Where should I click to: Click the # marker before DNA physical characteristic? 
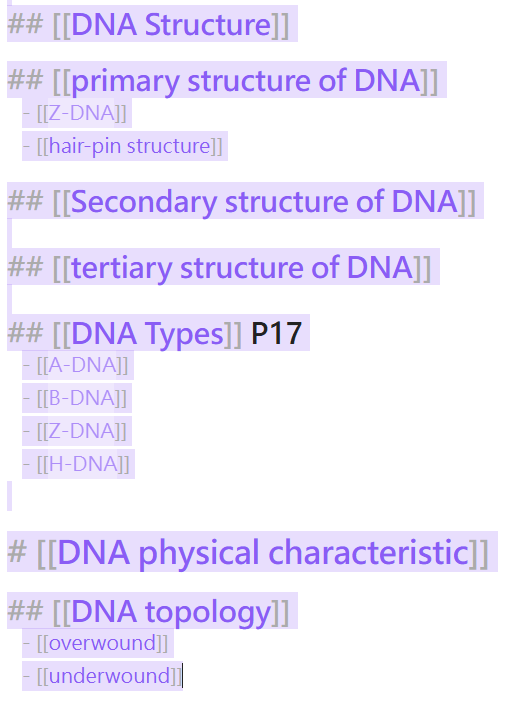coord(17,551)
